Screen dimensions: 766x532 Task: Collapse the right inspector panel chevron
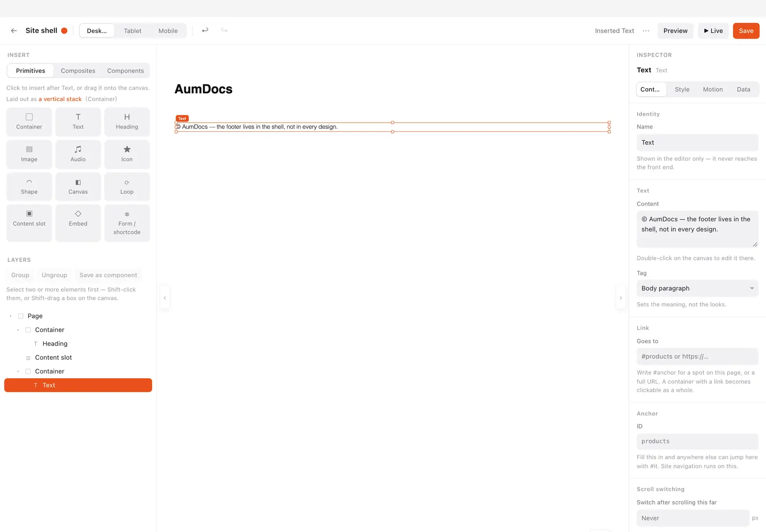point(620,298)
